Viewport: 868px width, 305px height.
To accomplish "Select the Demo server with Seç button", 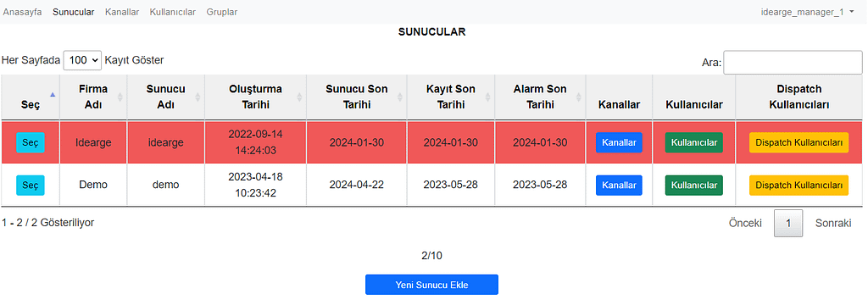I will pos(31,185).
